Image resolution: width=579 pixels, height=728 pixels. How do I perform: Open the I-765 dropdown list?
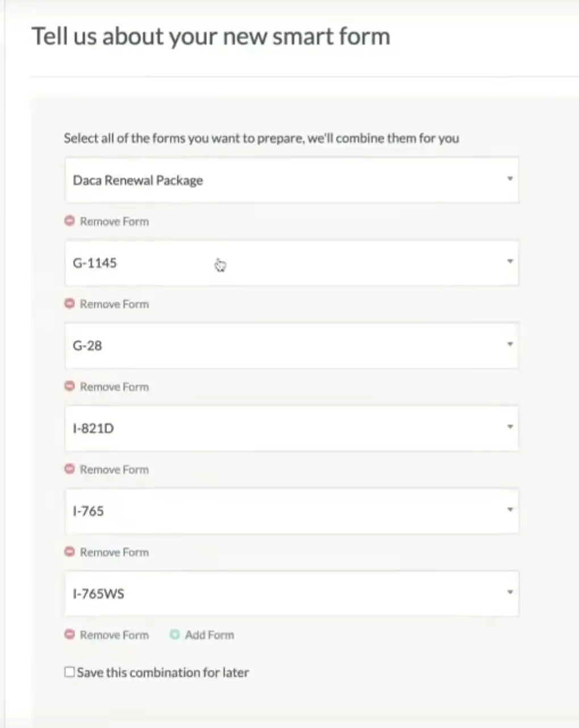tap(510, 511)
